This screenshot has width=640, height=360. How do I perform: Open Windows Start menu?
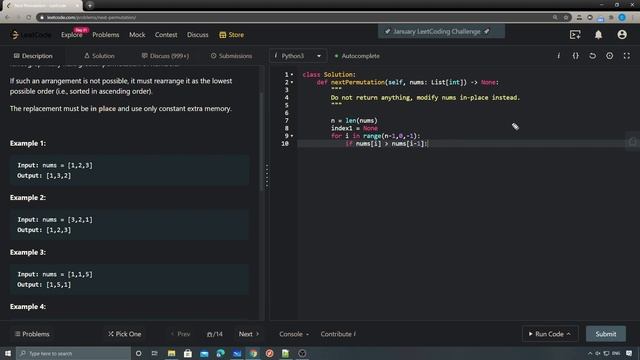(x=8, y=353)
